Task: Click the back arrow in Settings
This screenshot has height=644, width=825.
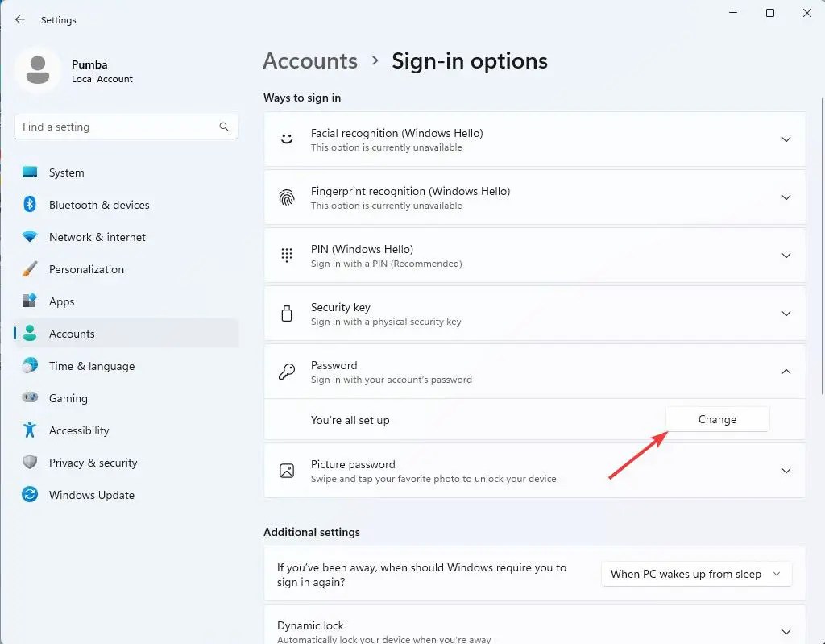Action: click(x=20, y=19)
